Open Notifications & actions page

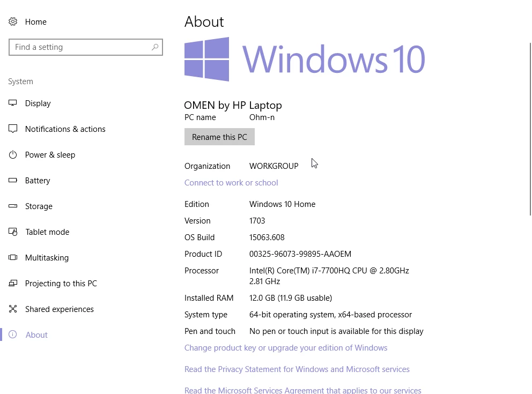[x=65, y=129]
